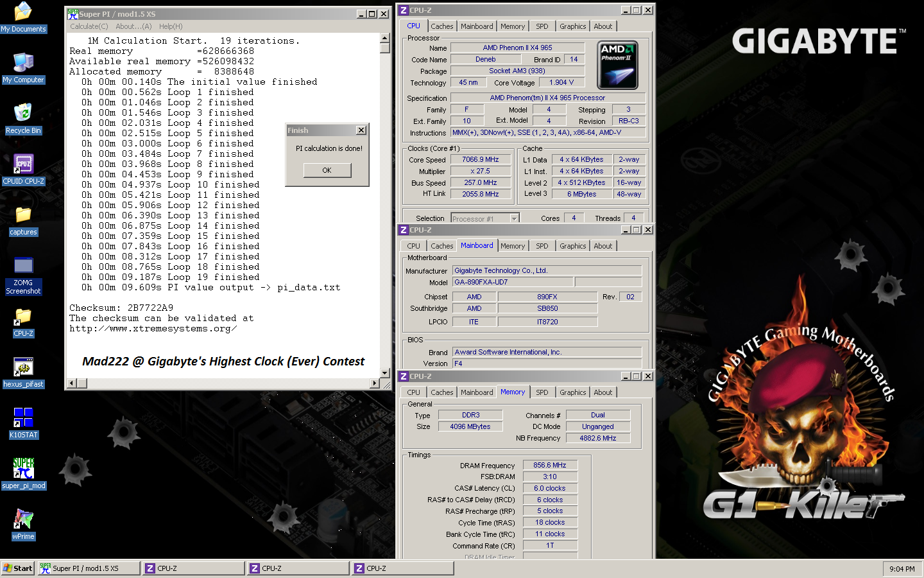Open Caches tab in top CPU-Z window
This screenshot has width=924, height=578.
click(441, 26)
